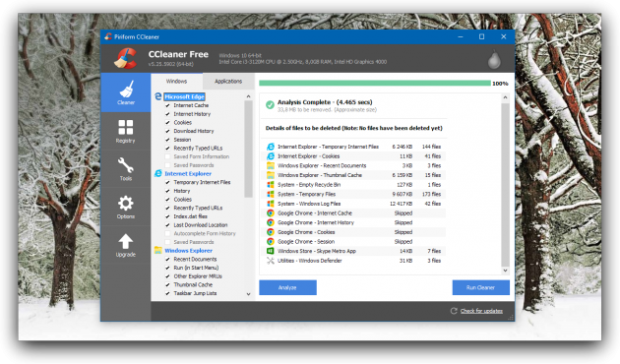
Task: Toggle Last Download Location checkbox
Action: pos(167,225)
